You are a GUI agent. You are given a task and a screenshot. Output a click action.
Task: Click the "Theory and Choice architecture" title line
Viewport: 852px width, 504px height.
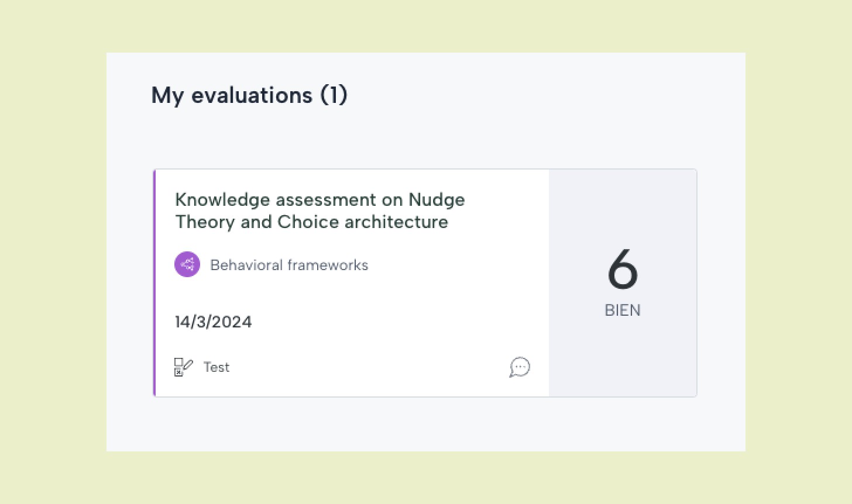tap(311, 222)
